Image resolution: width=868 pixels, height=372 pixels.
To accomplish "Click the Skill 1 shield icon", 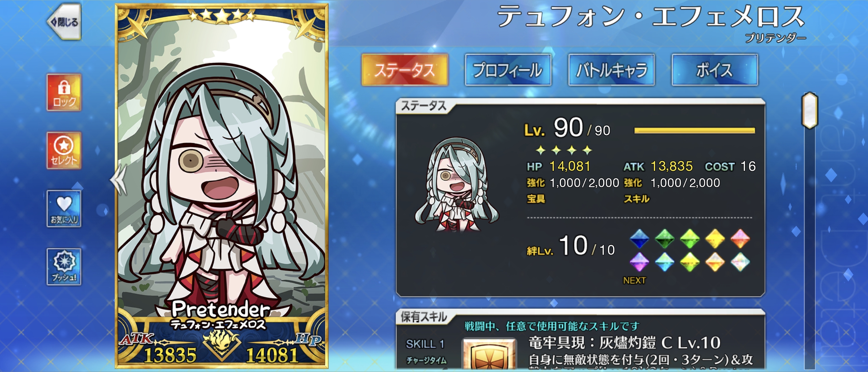I will pos(489,355).
